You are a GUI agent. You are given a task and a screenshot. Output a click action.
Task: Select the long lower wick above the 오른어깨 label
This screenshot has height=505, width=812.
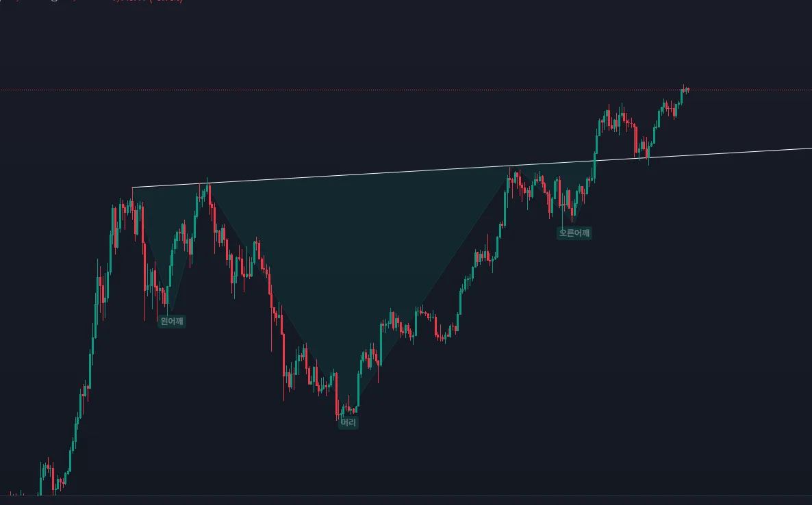(x=563, y=216)
